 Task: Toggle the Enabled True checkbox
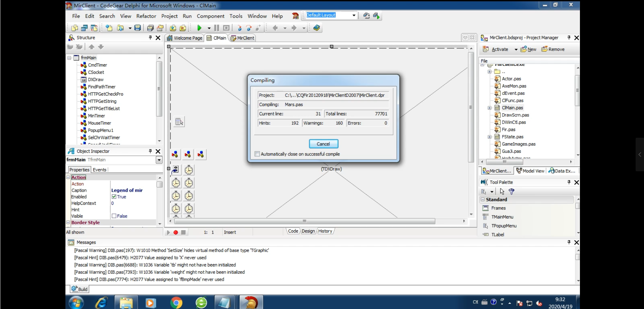114,197
